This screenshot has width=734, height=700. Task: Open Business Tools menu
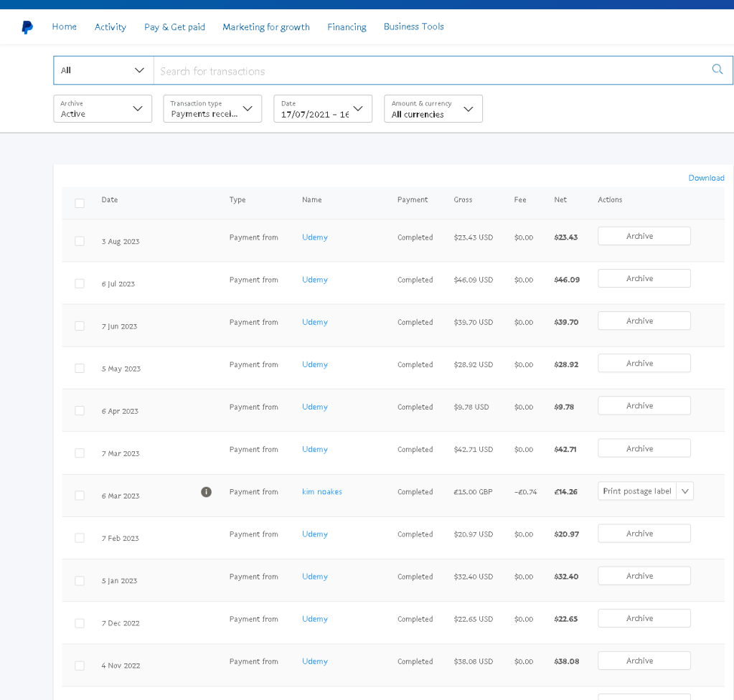(x=414, y=27)
